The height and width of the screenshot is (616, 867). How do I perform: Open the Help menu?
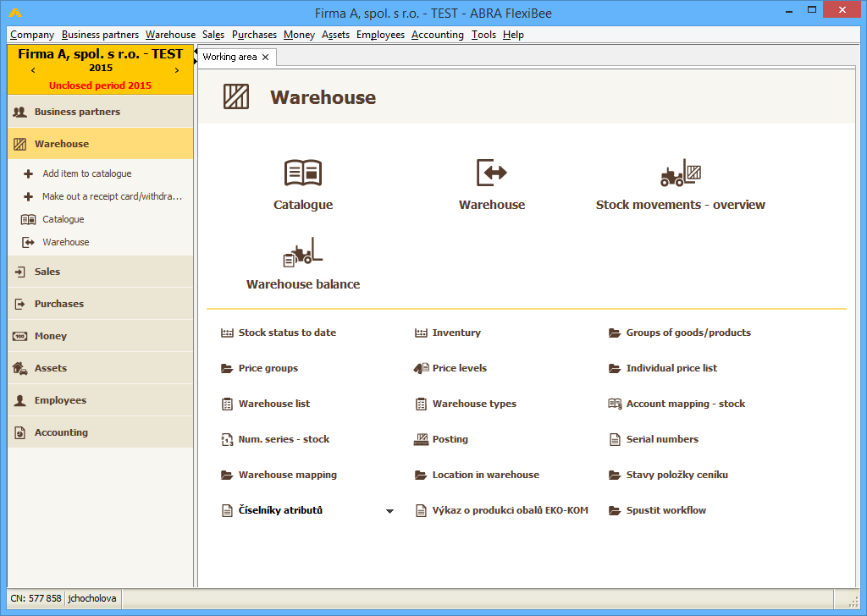click(513, 35)
